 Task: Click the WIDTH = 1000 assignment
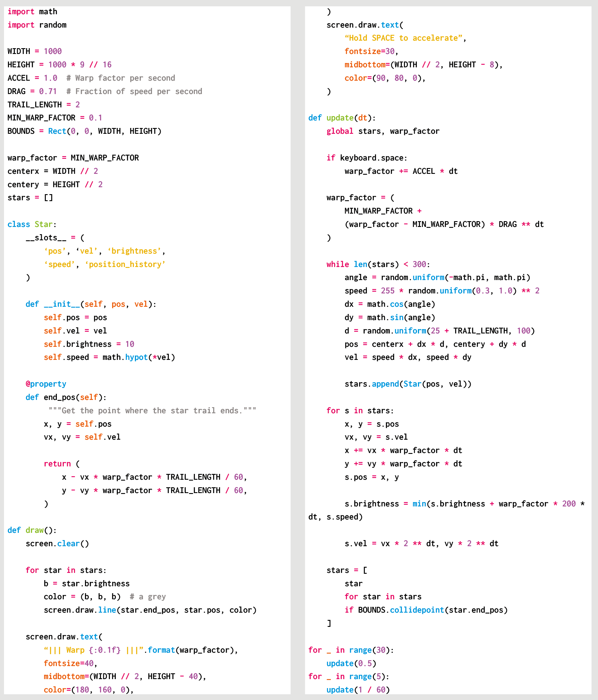pos(35,51)
